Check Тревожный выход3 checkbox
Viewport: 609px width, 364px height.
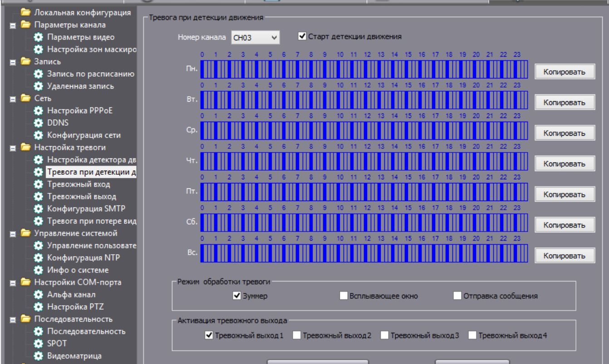[384, 335]
